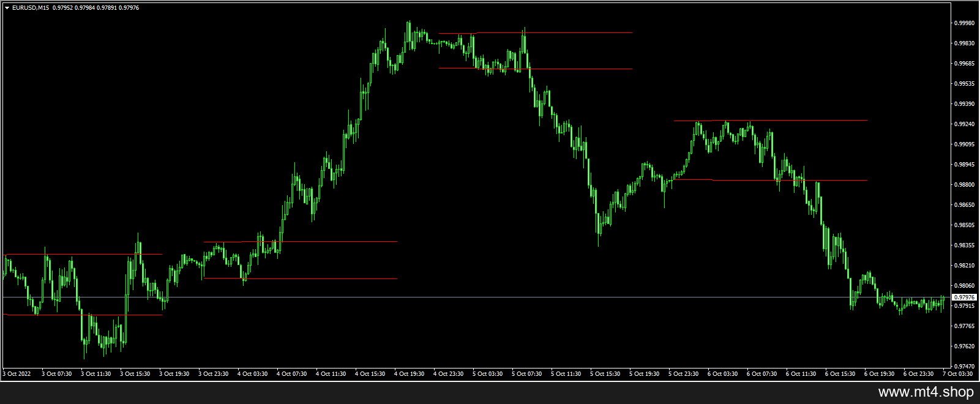Click time label 6 Oct 03:30
Image resolution: width=980 pixels, height=404 pixels.
723,374
